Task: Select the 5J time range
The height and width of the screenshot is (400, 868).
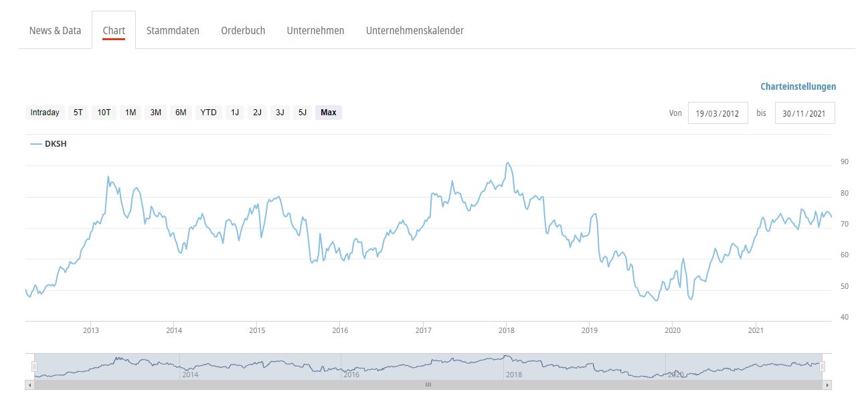Action: click(302, 113)
